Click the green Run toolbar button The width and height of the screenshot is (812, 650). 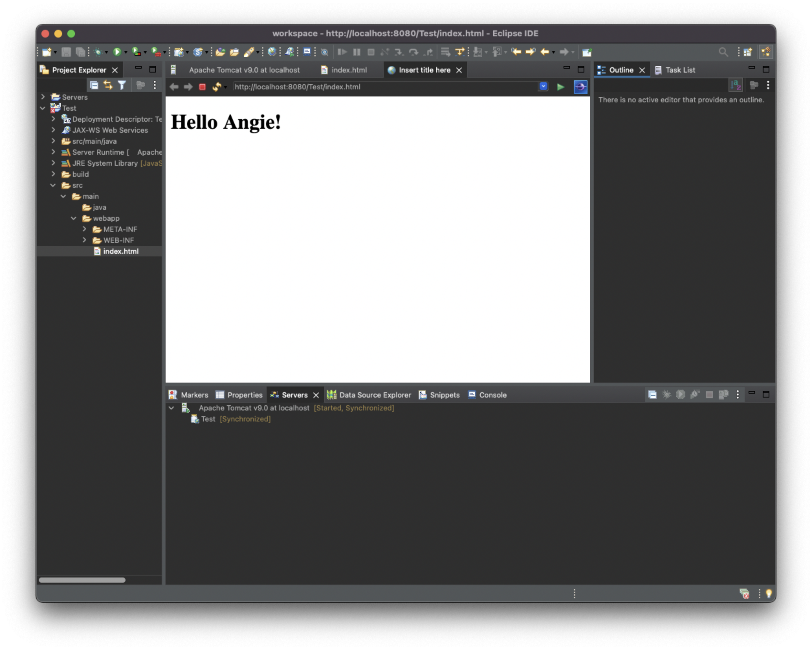[117, 52]
